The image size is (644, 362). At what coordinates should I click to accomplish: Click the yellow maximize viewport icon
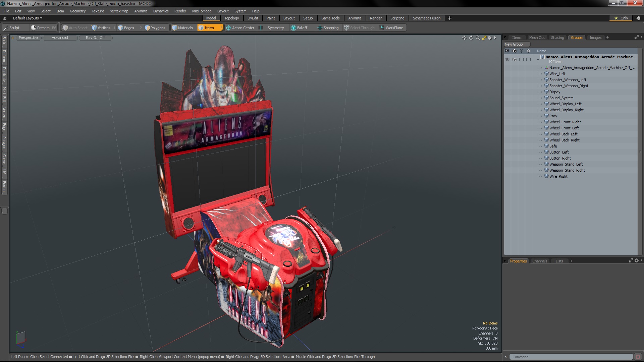(x=484, y=38)
